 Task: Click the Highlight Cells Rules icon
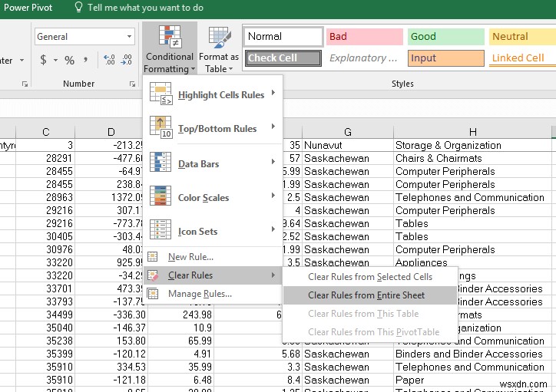click(x=161, y=94)
